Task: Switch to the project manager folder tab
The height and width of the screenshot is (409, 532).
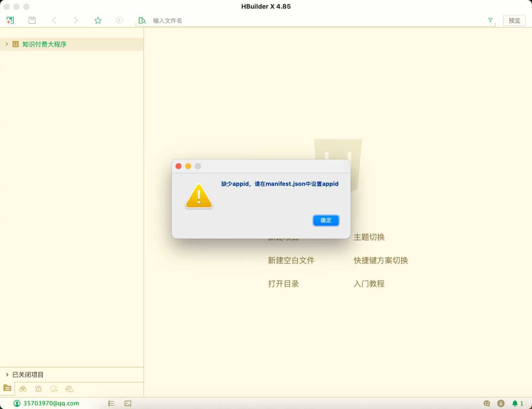Action: click(x=7, y=388)
